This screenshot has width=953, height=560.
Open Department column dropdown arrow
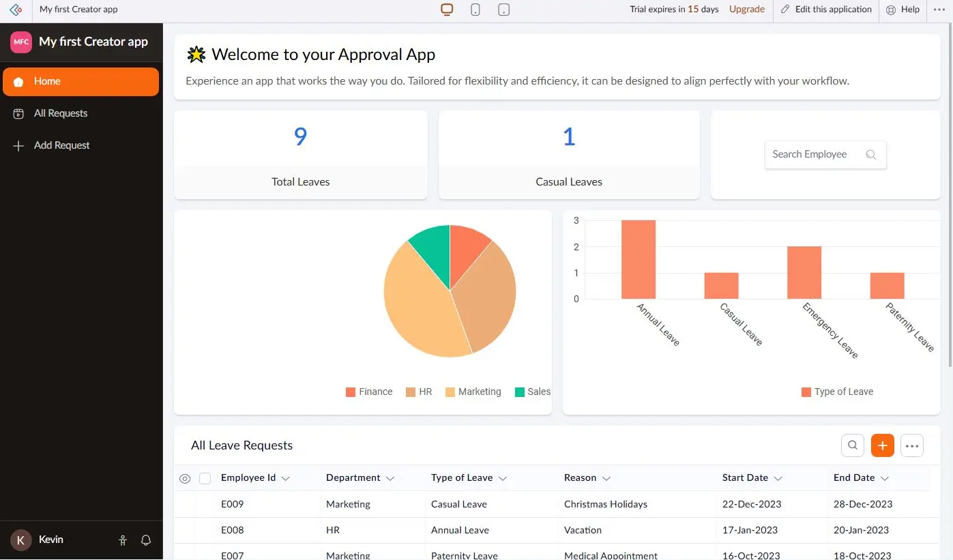click(390, 479)
